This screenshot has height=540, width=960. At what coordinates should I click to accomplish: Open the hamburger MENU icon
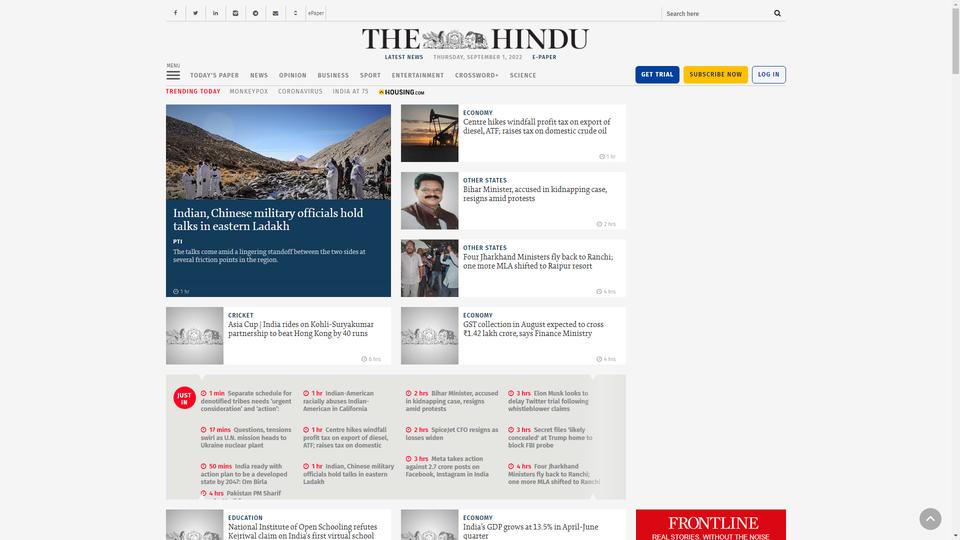(x=173, y=75)
